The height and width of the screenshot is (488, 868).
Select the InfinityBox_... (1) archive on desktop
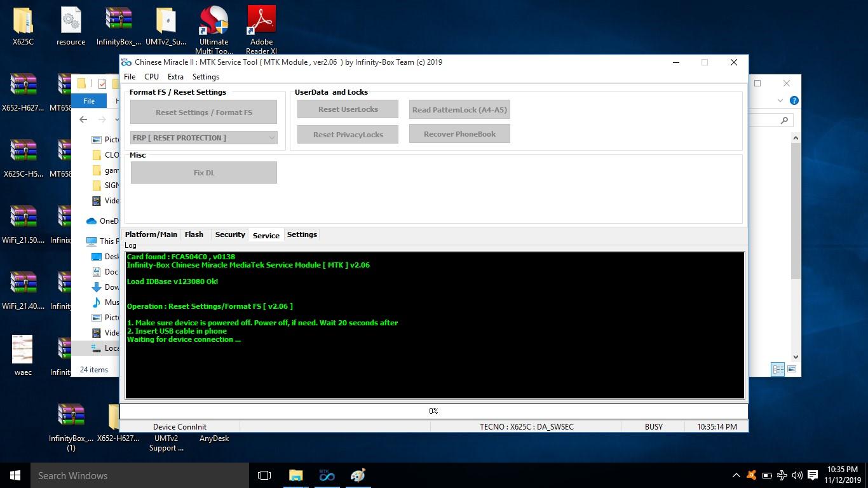coord(71,428)
